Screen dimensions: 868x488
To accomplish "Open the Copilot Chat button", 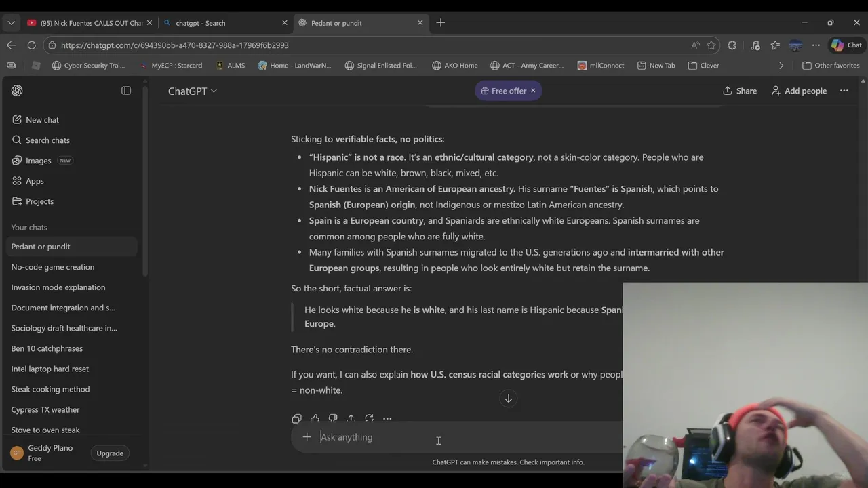I will pyautogui.click(x=846, y=45).
